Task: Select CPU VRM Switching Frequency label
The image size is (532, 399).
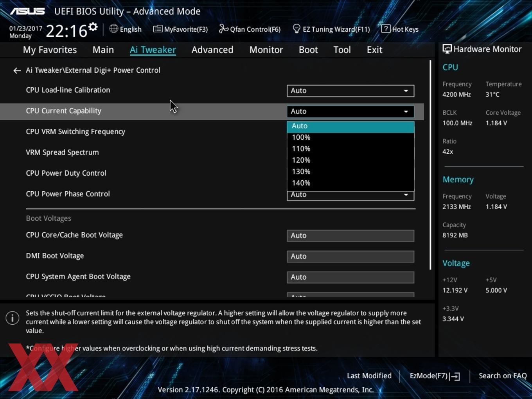Action: (x=75, y=131)
